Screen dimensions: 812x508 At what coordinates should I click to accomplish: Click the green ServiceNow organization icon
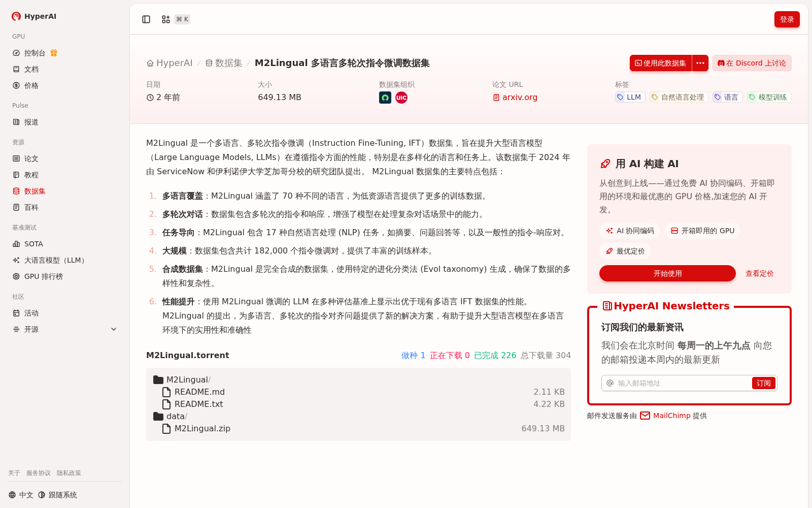[x=385, y=98]
